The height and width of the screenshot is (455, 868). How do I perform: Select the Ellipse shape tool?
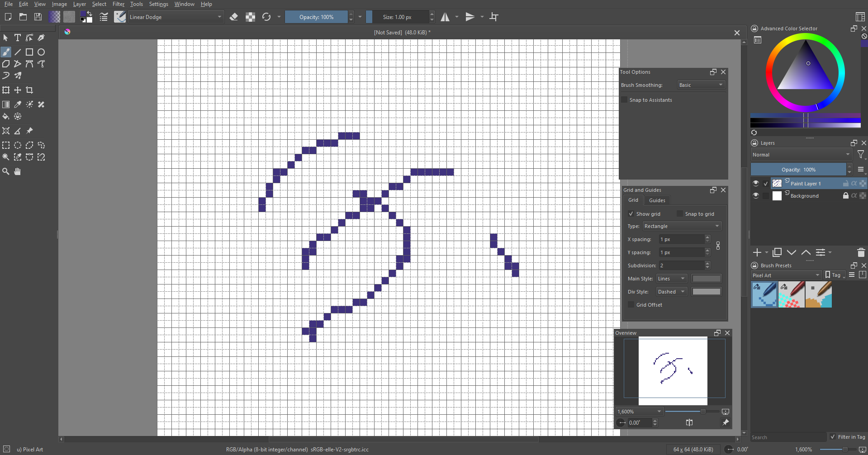point(41,52)
